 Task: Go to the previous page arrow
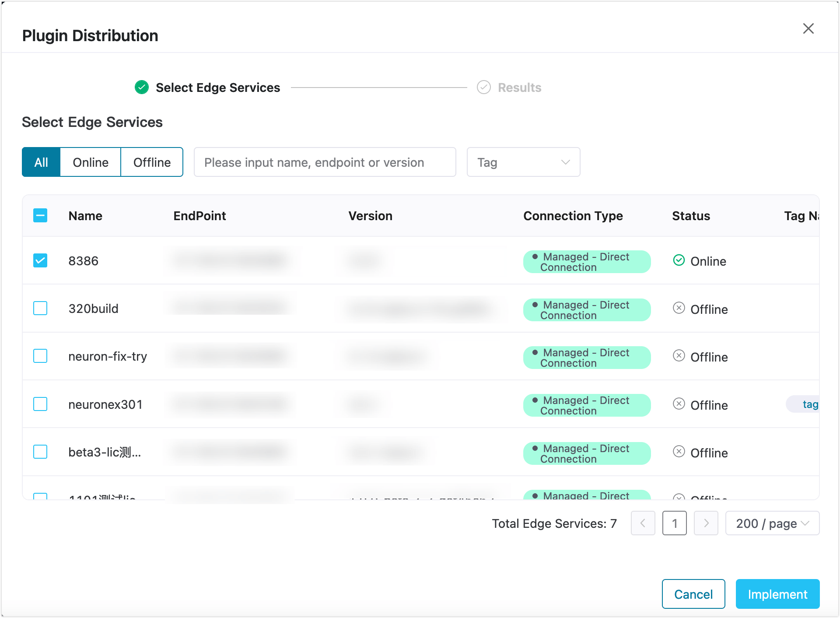[x=643, y=523]
